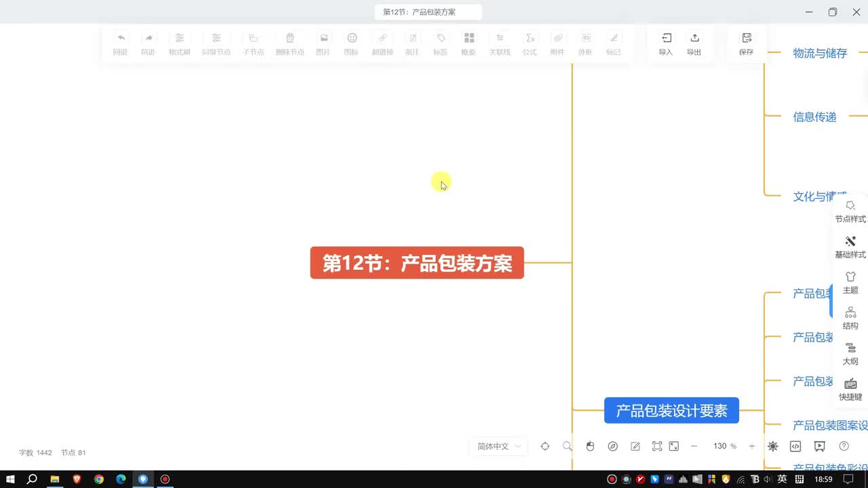Open the 简体中文 language dropdown
This screenshot has width=868, height=488.
pyautogui.click(x=499, y=446)
